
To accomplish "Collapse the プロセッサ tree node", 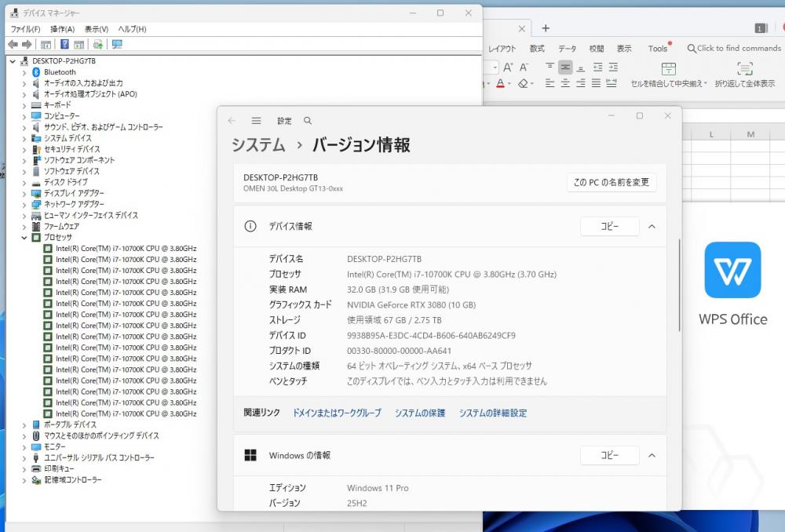I will point(24,238).
